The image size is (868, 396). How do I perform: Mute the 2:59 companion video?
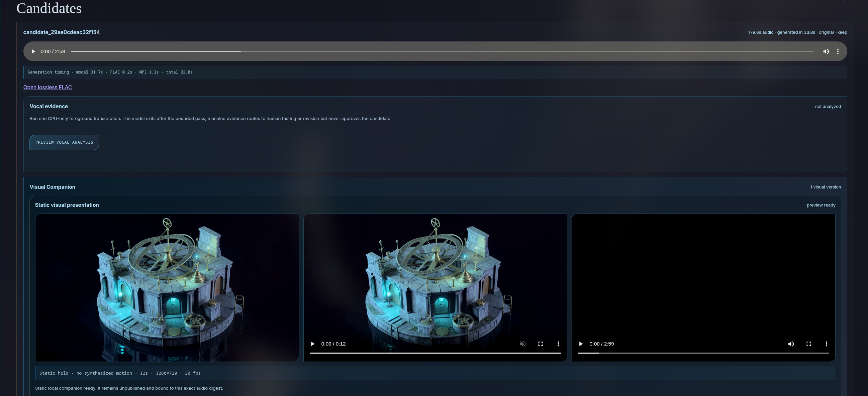(791, 344)
